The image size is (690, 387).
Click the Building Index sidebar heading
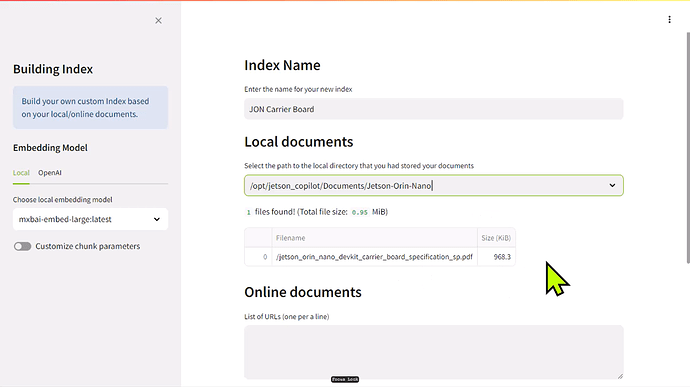tap(53, 69)
